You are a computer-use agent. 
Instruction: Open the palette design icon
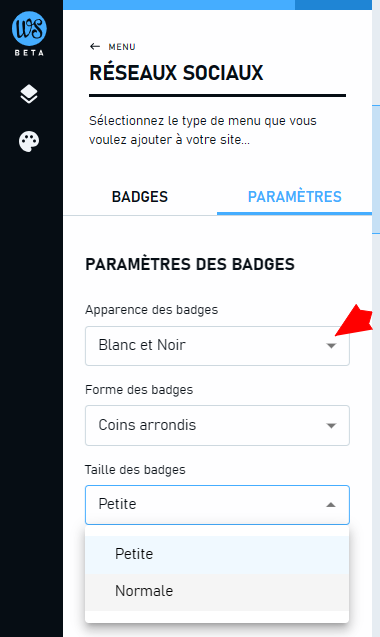click(29, 141)
